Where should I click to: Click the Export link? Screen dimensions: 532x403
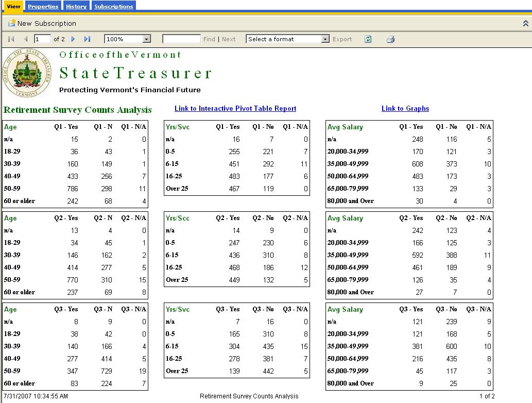click(342, 39)
